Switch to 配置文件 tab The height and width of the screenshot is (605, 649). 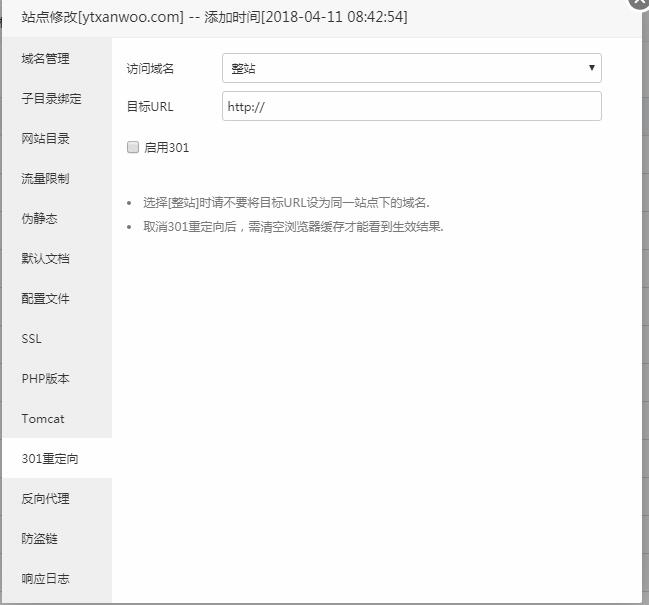click(46, 299)
